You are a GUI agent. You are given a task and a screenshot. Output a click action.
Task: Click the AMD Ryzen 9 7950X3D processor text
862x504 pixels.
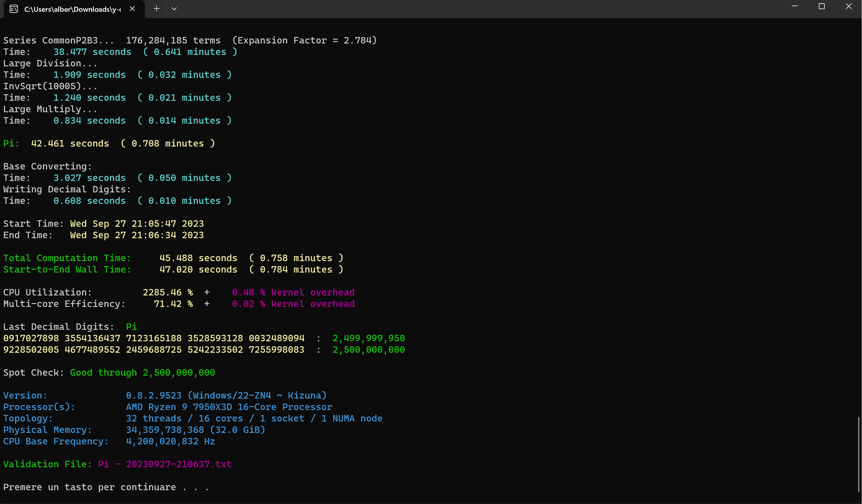[x=229, y=407]
